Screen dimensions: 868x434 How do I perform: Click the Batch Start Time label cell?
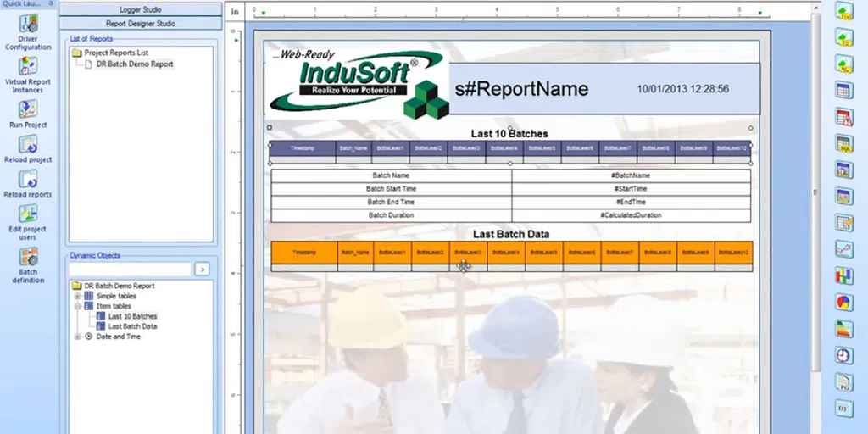[x=391, y=189]
